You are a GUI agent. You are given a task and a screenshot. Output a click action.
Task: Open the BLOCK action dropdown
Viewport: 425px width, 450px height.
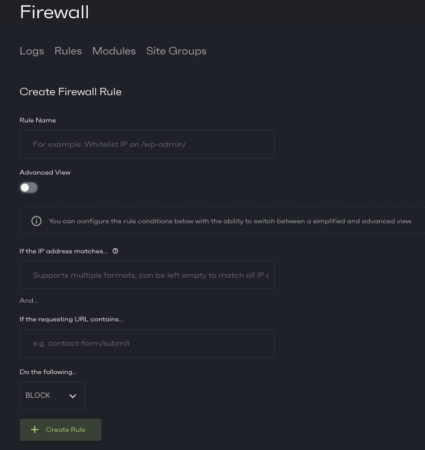(52, 395)
